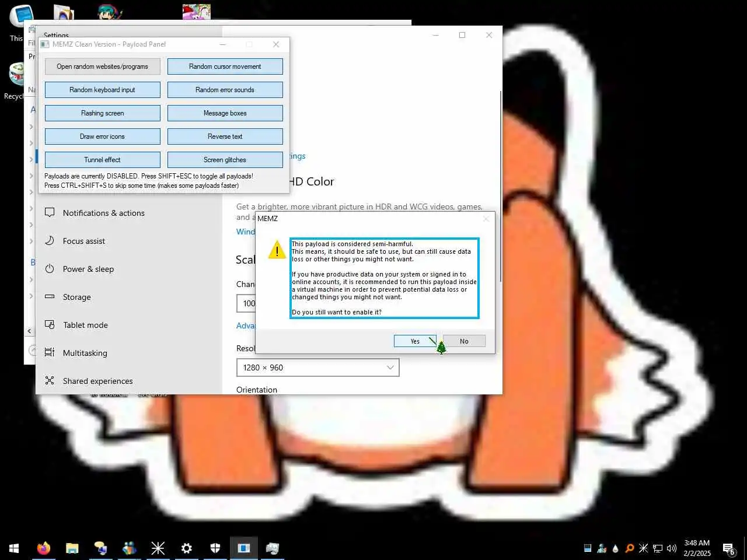Click the water drop tray icon
This screenshot has height=560, width=747.
(x=616, y=548)
